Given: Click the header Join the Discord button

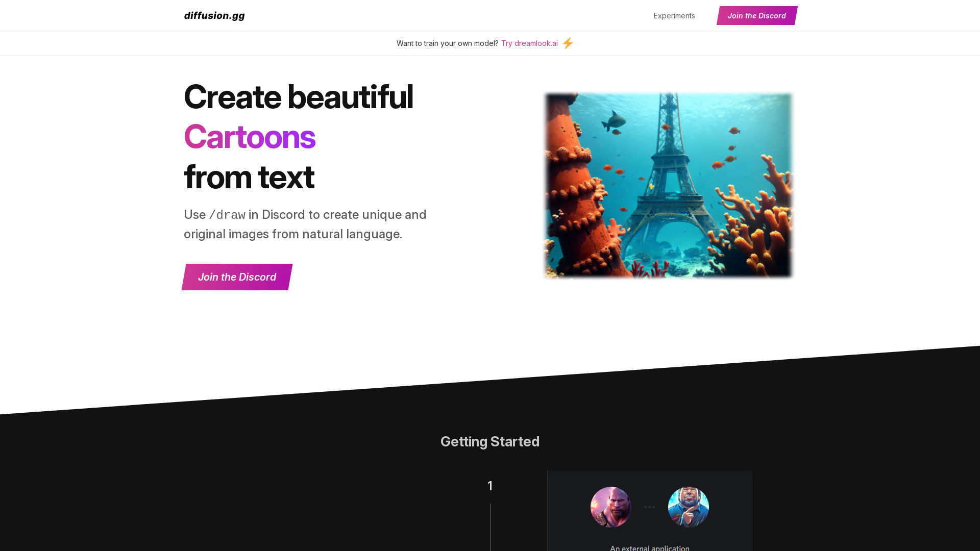Looking at the screenshot, I should [x=756, y=16].
